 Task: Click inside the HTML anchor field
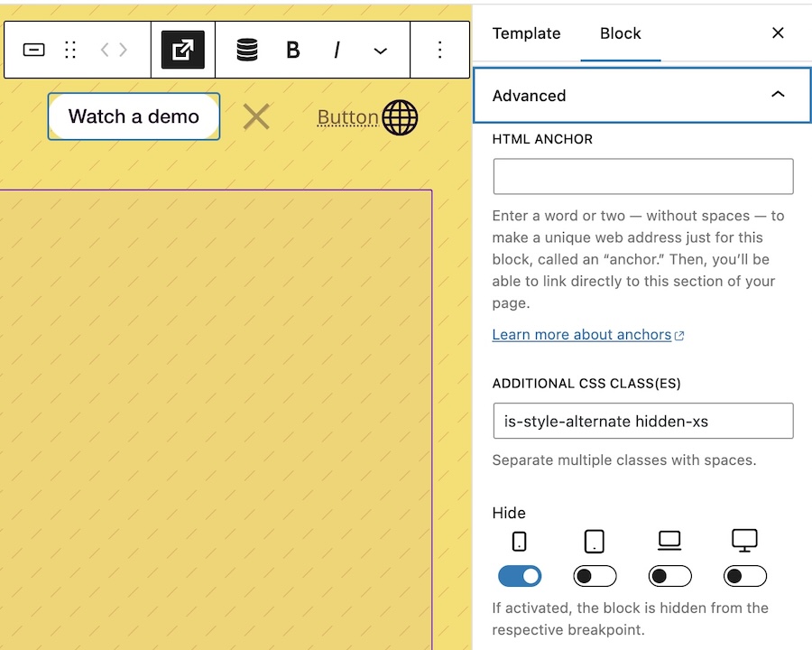pyautogui.click(x=641, y=176)
